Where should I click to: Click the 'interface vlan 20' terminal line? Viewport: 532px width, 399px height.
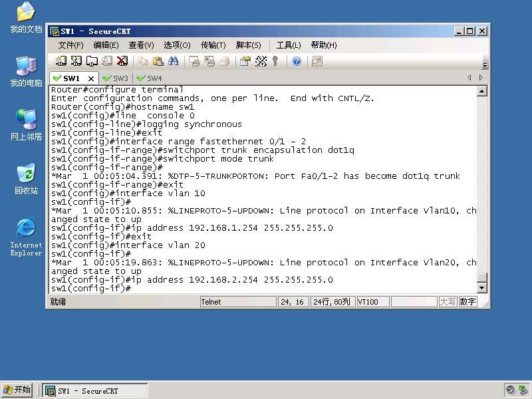(x=128, y=245)
